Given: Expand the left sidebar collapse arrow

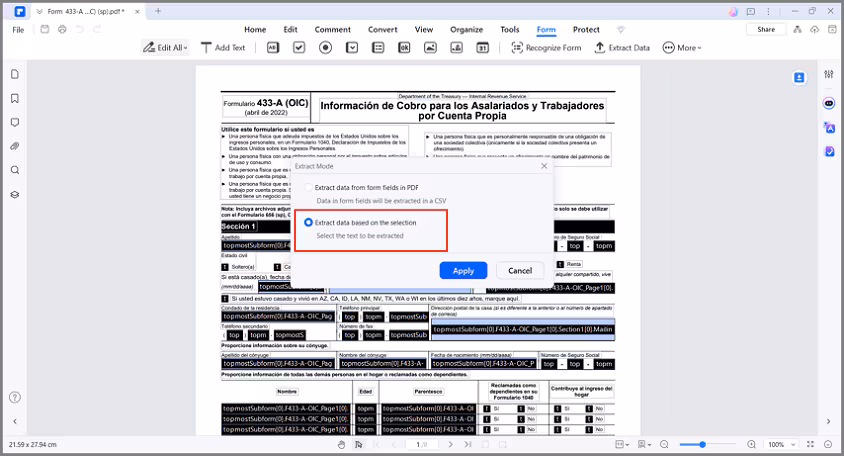Looking at the screenshot, I should pyautogui.click(x=15, y=422).
